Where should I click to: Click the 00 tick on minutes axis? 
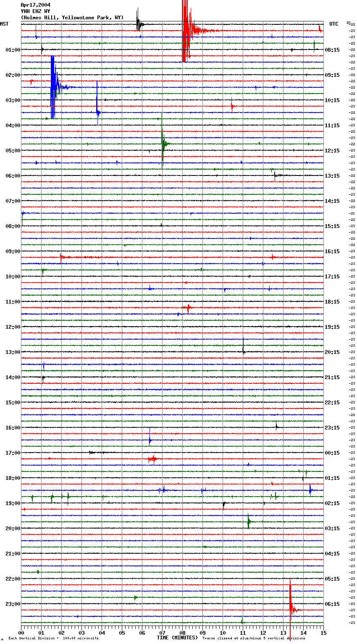21,633
